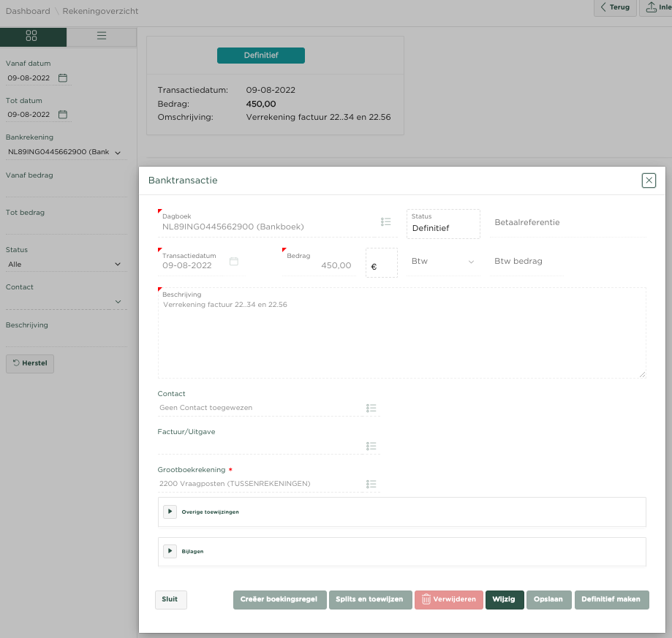Screen dimensions: 672x638
Task: Click the Dagboek list picker icon
Action: point(386,221)
